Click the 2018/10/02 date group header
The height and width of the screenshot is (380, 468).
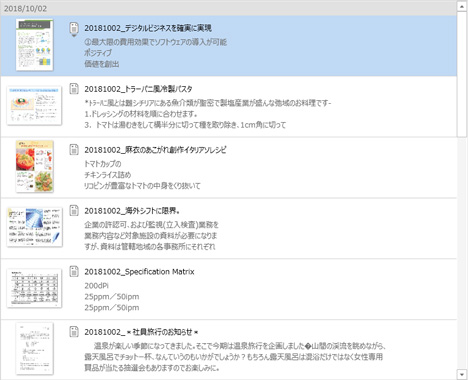[229, 8]
